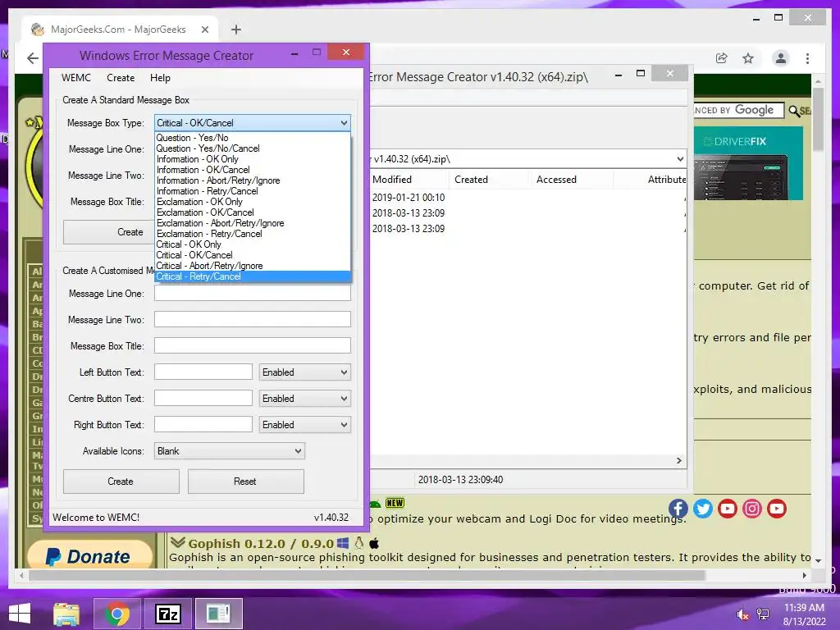Viewport: 840px width, 630px height.
Task: Sort by Modified column in 7-Zip
Action: click(409, 180)
